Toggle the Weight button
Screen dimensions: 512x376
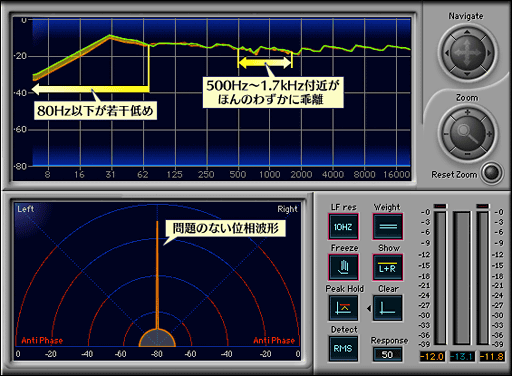(388, 227)
